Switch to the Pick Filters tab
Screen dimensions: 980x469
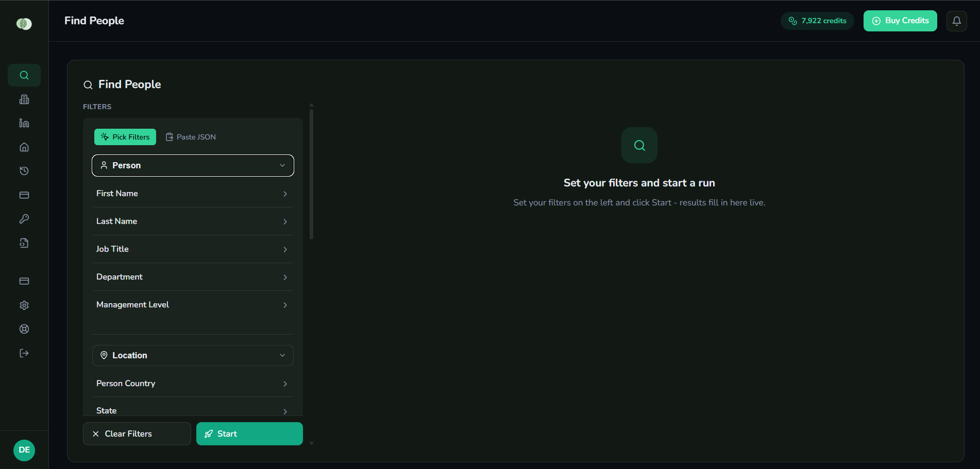pyautogui.click(x=125, y=137)
